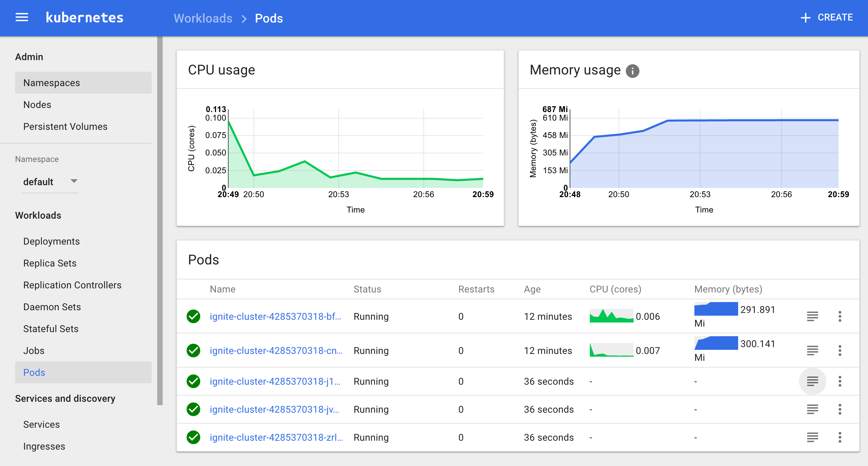Click the Memory (bytes) column header
Viewport: 868px width, 466px height.
point(728,289)
